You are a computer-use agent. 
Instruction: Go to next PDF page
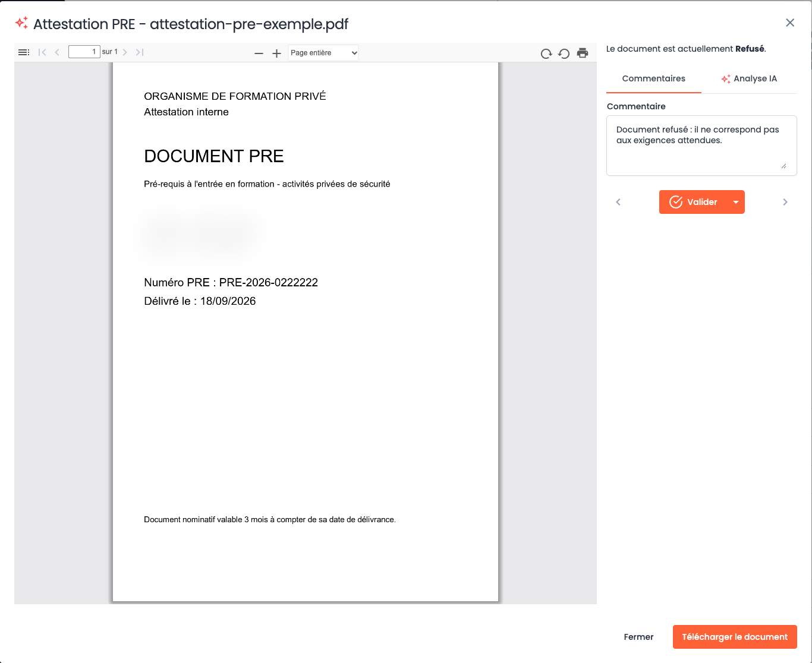click(x=125, y=52)
